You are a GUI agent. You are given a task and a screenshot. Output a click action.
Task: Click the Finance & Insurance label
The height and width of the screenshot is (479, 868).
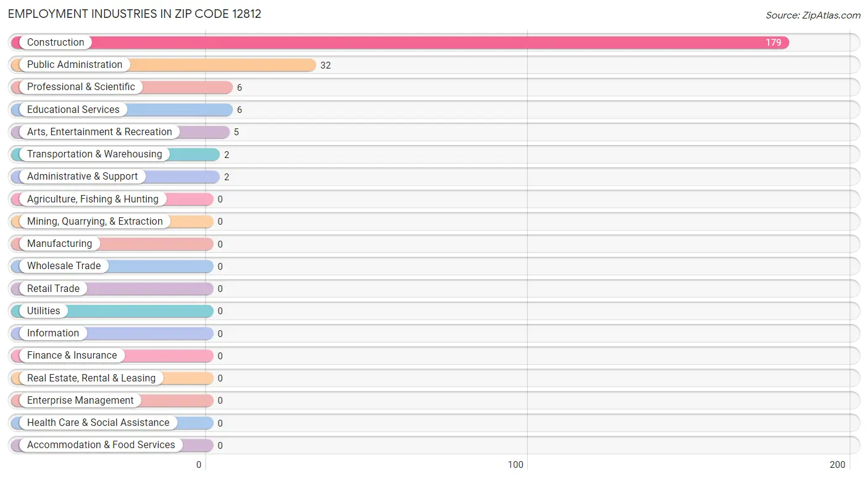[72, 356]
